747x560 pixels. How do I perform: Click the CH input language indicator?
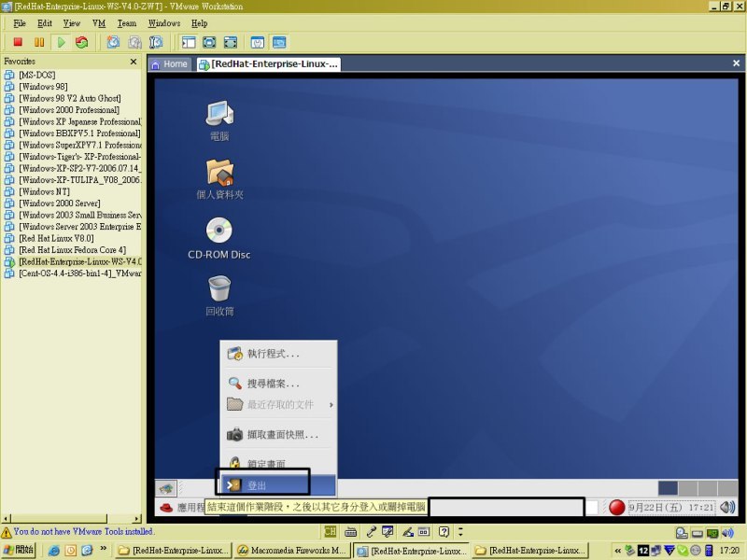click(x=330, y=531)
